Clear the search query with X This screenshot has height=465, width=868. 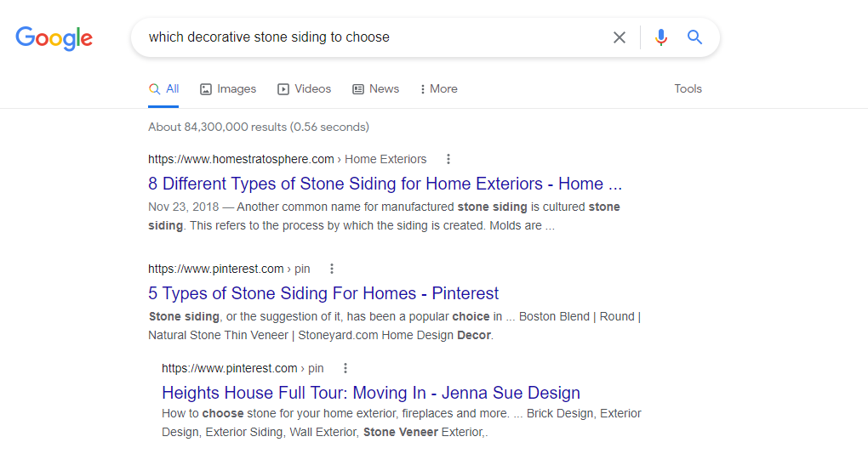(620, 37)
